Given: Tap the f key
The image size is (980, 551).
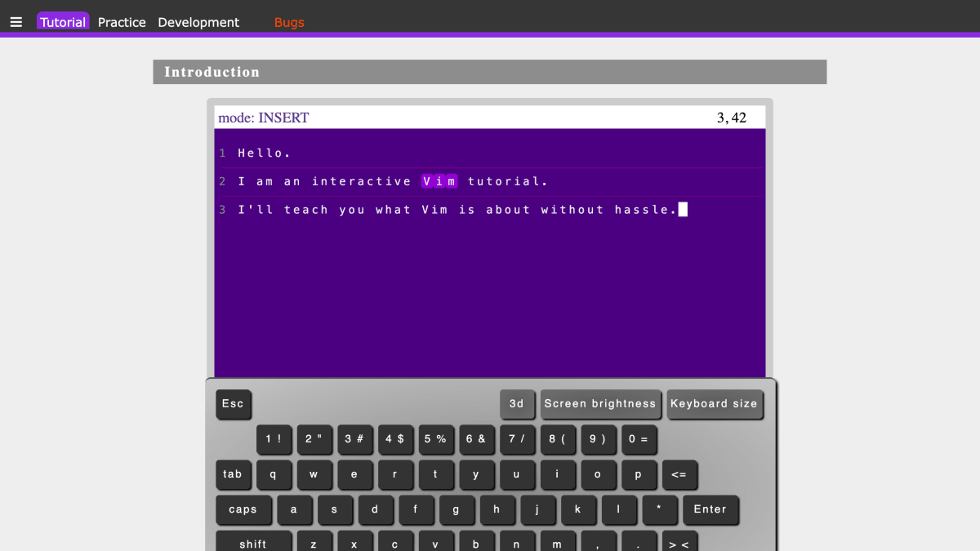Looking at the screenshot, I should [x=416, y=509].
